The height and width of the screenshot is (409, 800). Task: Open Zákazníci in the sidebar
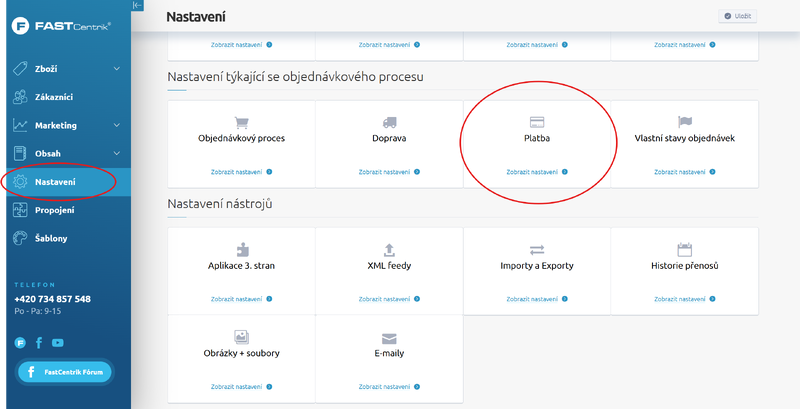point(54,97)
